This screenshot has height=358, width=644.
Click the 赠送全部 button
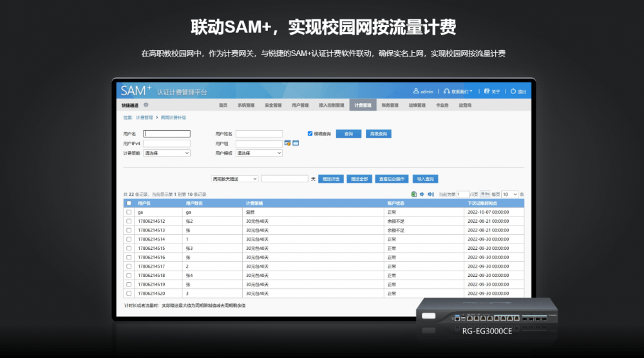pyautogui.click(x=359, y=179)
